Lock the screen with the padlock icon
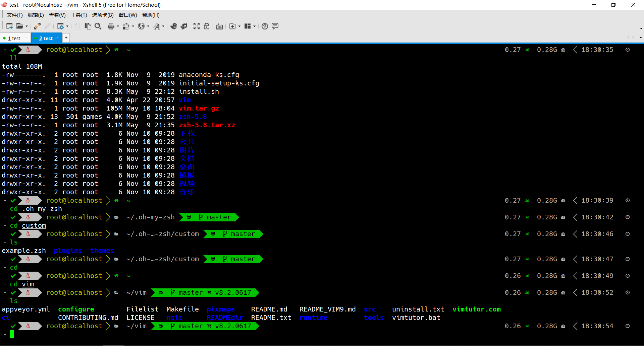Viewport: 644px width, 346px height. pos(207,26)
